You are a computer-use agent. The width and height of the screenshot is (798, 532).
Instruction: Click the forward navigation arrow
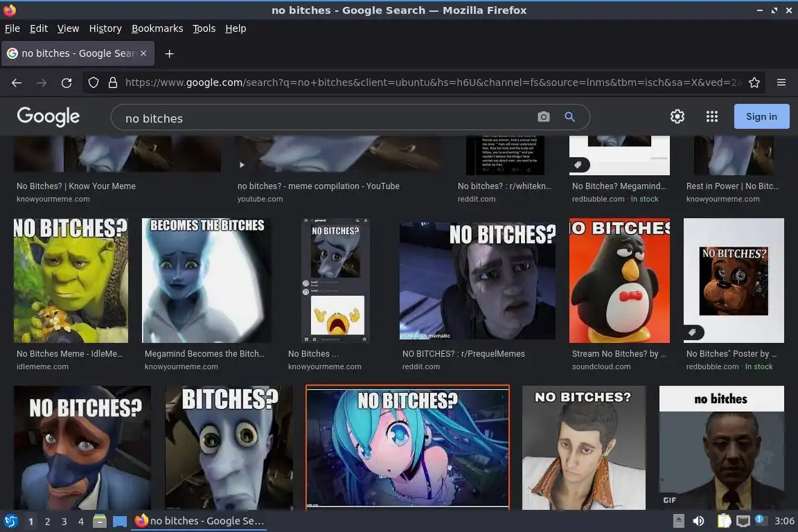coord(42,82)
